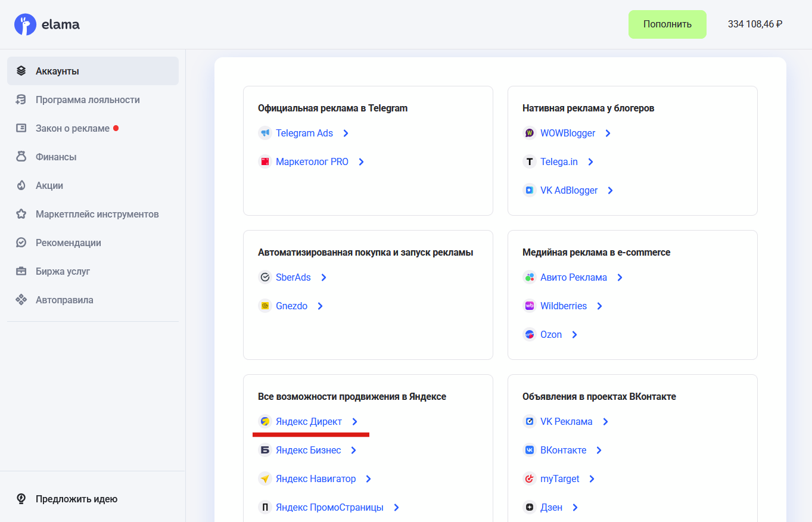
Task: Expand the chevron beside Telega.in
Action: 590,161
